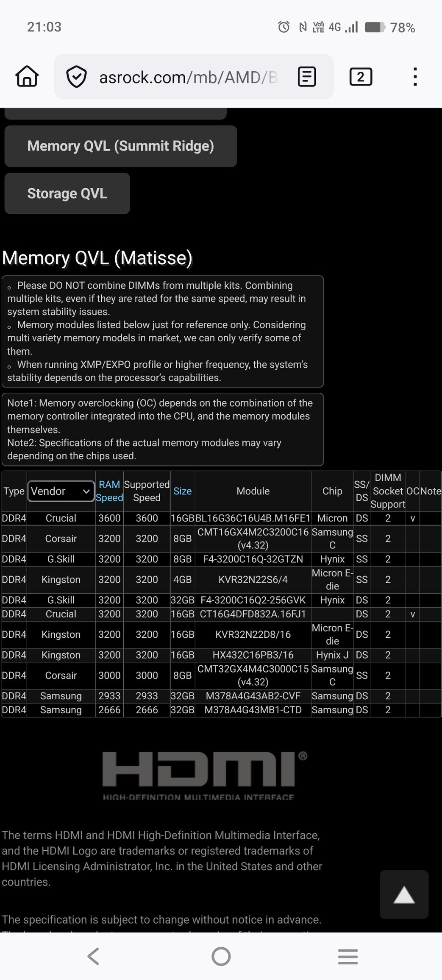Image resolution: width=442 pixels, height=980 pixels.
Task: Select module KVR32N22D8/16
Action: tap(253, 634)
